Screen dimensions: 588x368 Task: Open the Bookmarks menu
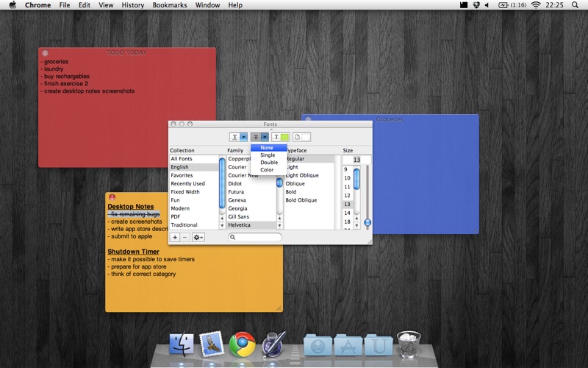(x=170, y=5)
